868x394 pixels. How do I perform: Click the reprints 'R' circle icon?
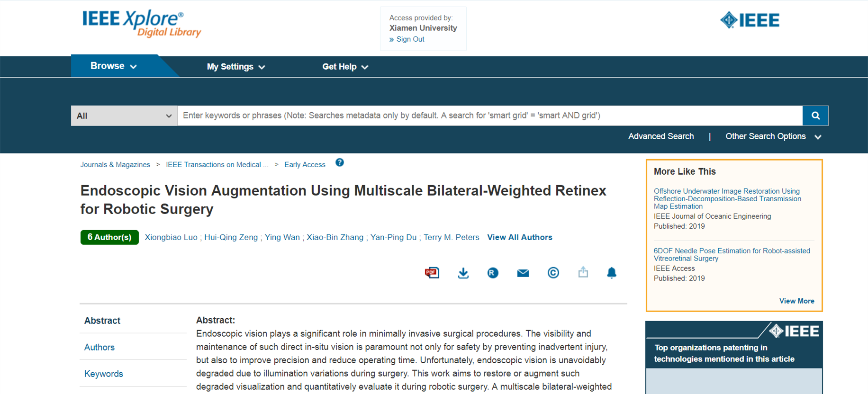point(493,273)
